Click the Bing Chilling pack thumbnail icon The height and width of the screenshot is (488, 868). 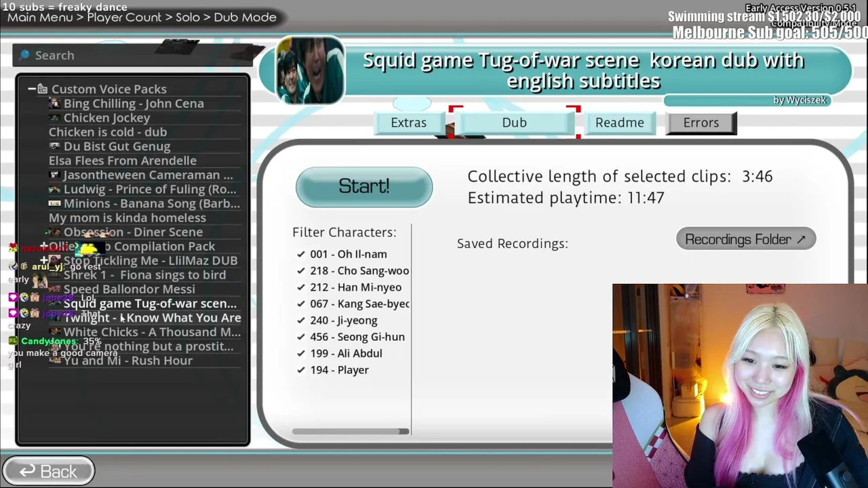click(55, 104)
